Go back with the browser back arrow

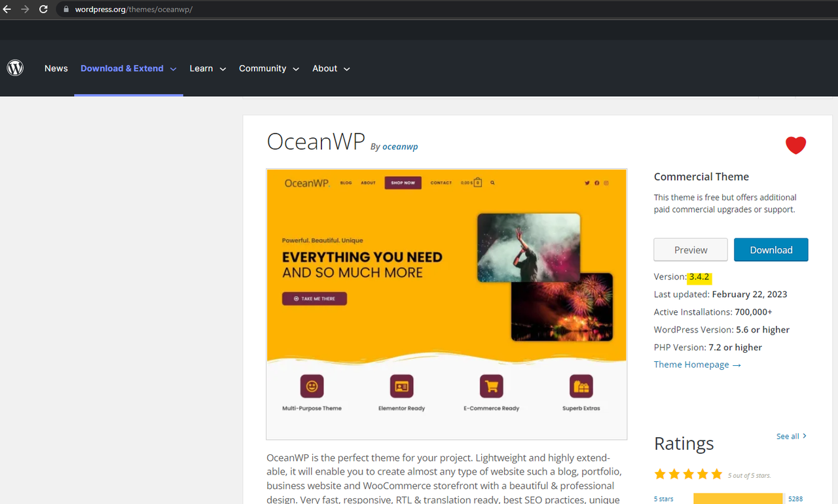pyautogui.click(x=7, y=9)
